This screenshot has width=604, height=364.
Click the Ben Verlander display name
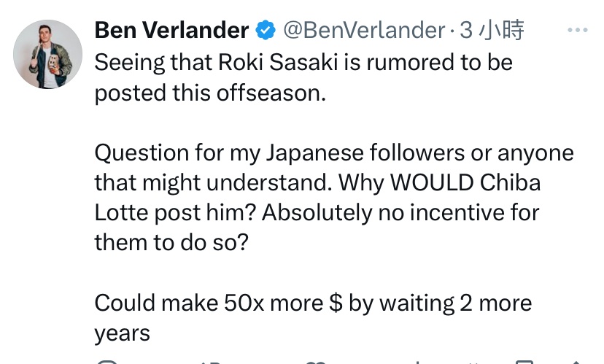(172, 31)
